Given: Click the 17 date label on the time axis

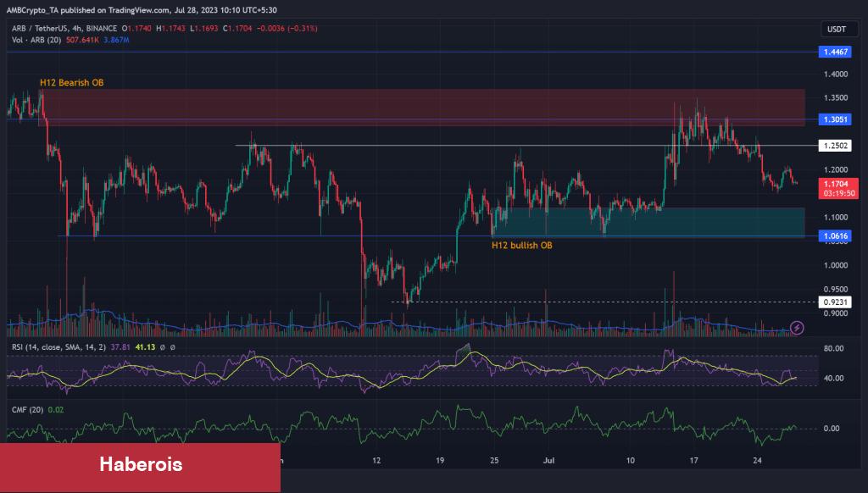Looking at the screenshot, I should 693,460.
